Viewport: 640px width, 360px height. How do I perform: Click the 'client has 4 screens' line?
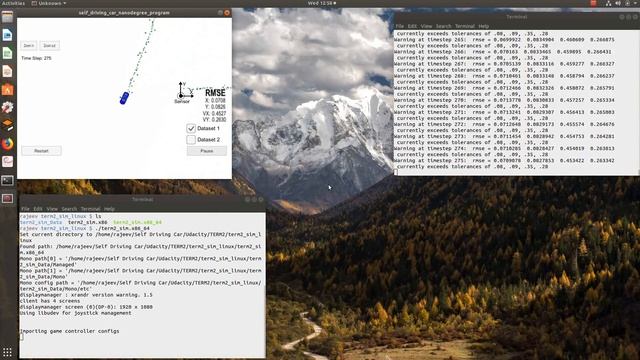pyautogui.click(x=50, y=301)
